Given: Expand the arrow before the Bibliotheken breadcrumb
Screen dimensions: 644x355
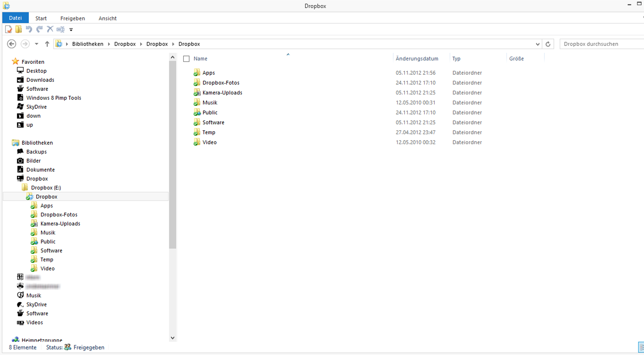Looking at the screenshot, I should pyautogui.click(x=67, y=44).
